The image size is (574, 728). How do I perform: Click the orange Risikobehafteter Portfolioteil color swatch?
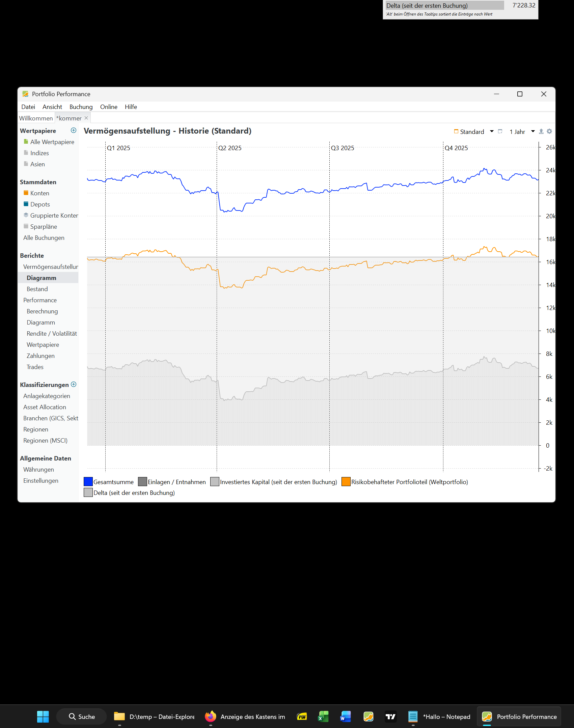(346, 482)
